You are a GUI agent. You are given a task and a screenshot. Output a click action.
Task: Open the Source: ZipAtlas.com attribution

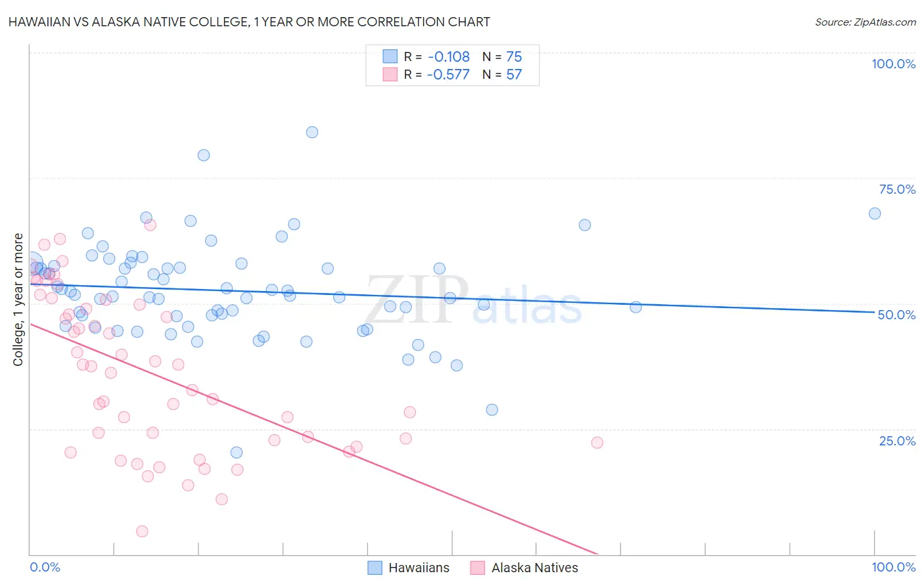tap(866, 22)
